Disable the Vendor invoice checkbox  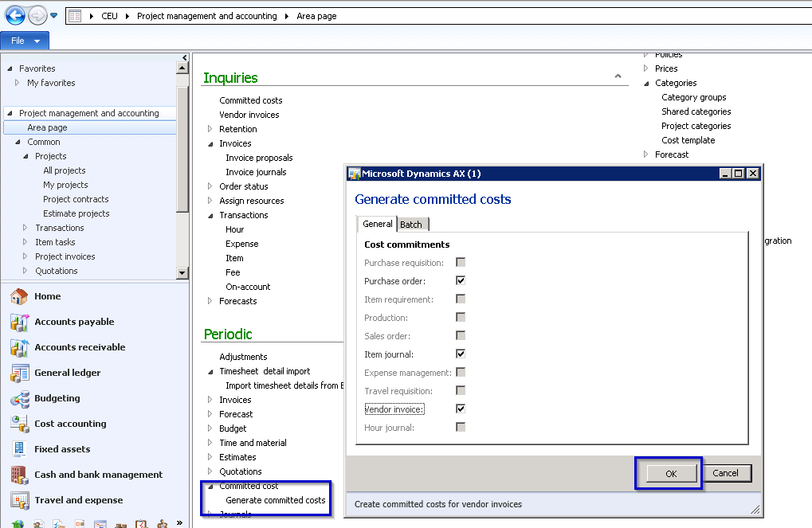pos(461,409)
